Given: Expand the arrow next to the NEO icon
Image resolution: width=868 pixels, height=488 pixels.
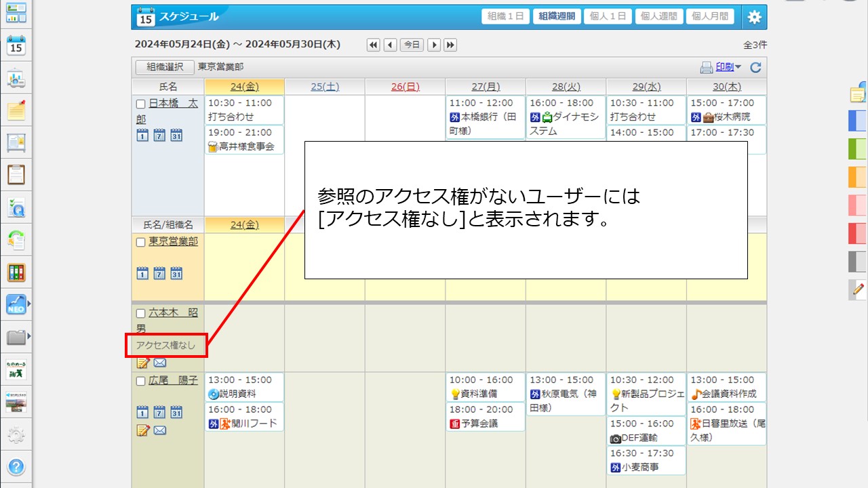Looking at the screenshot, I should pyautogui.click(x=30, y=303).
